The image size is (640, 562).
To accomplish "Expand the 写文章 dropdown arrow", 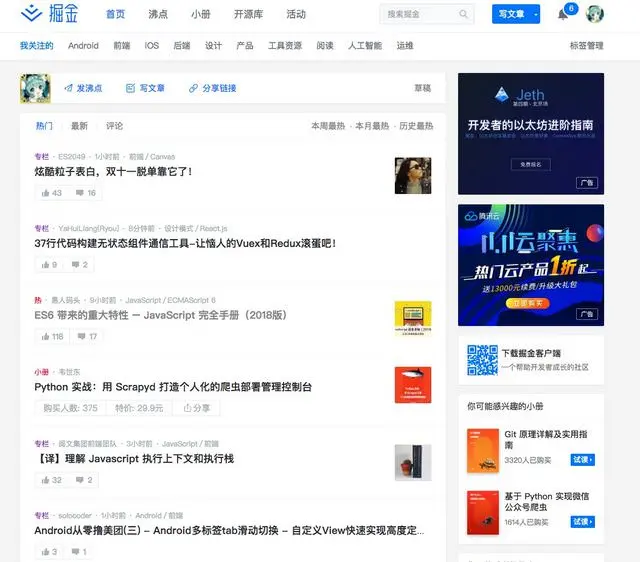I will [x=536, y=15].
